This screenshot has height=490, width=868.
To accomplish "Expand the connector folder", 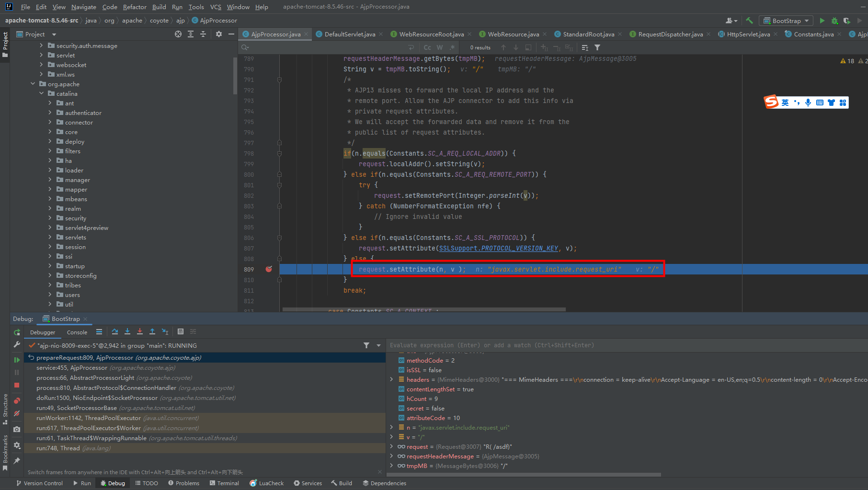I will [50, 122].
